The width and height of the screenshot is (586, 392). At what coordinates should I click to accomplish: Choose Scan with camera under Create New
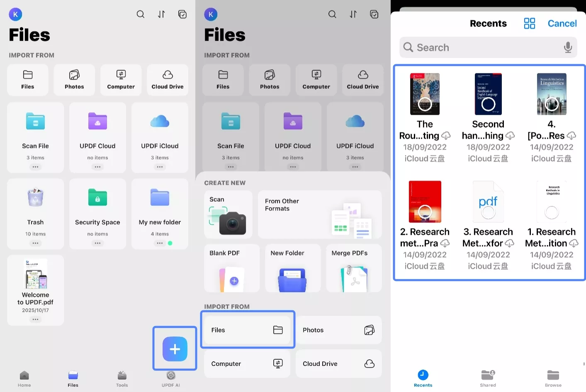pyautogui.click(x=228, y=214)
